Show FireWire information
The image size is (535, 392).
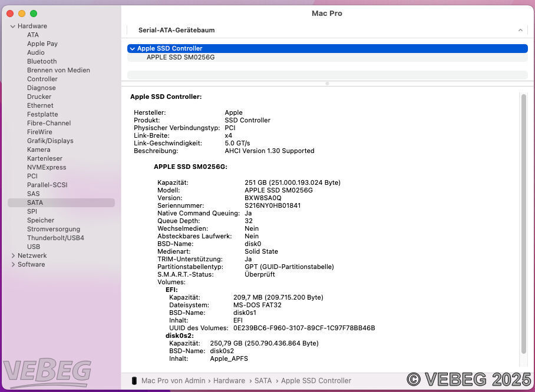[39, 132]
